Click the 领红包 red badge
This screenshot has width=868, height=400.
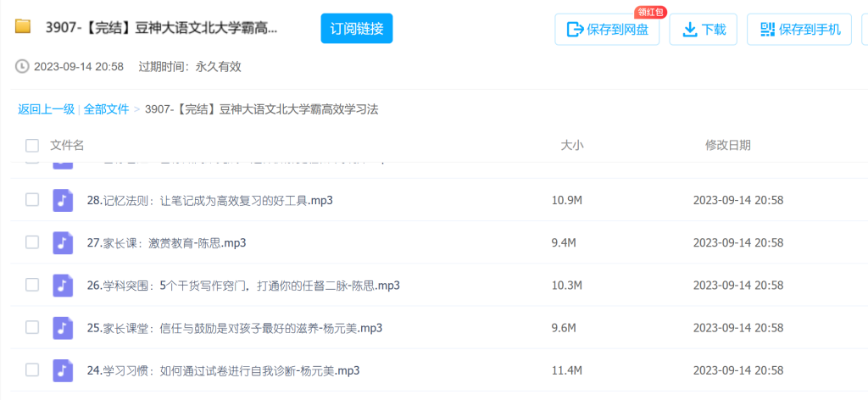(650, 12)
